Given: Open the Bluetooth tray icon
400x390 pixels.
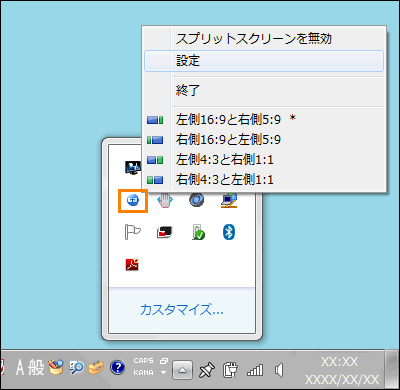Looking at the screenshot, I should [229, 232].
